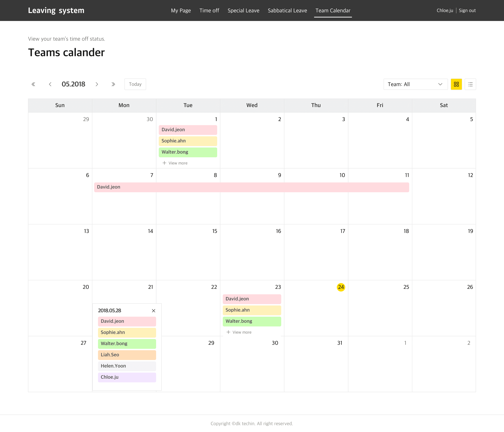Open the Team: All dropdown
The image size is (504, 432).
pyautogui.click(x=415, y=84)
